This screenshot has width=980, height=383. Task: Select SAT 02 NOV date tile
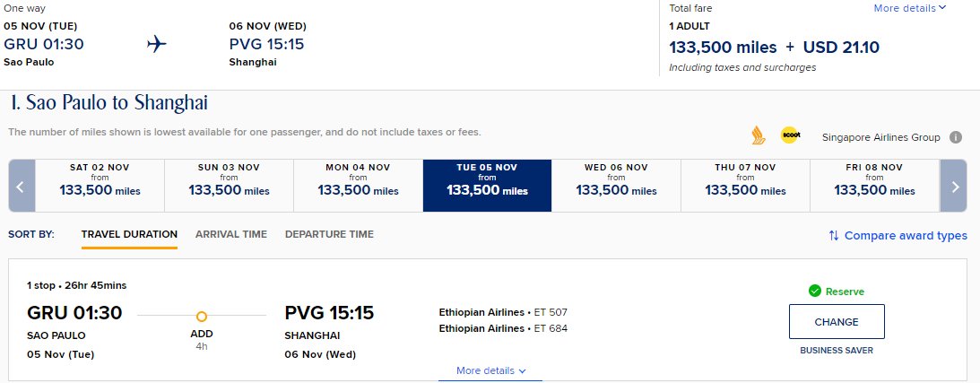pyautogui.click(x=100, y=187)
